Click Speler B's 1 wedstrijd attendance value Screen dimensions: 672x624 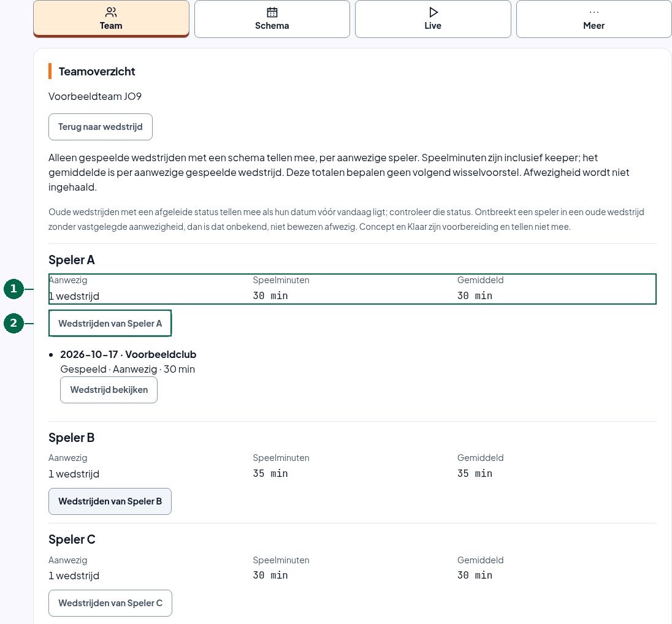pyautogui.click(x=74, y=474)
